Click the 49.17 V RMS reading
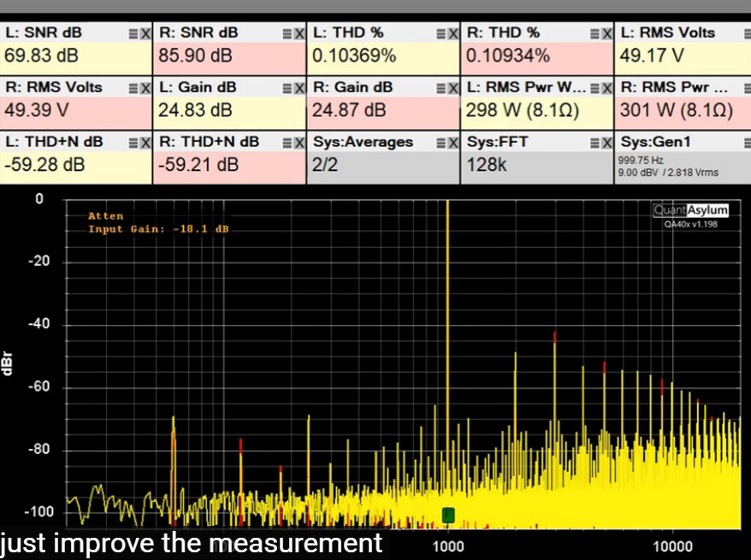 pyautogui.click(x=652, y=56)
